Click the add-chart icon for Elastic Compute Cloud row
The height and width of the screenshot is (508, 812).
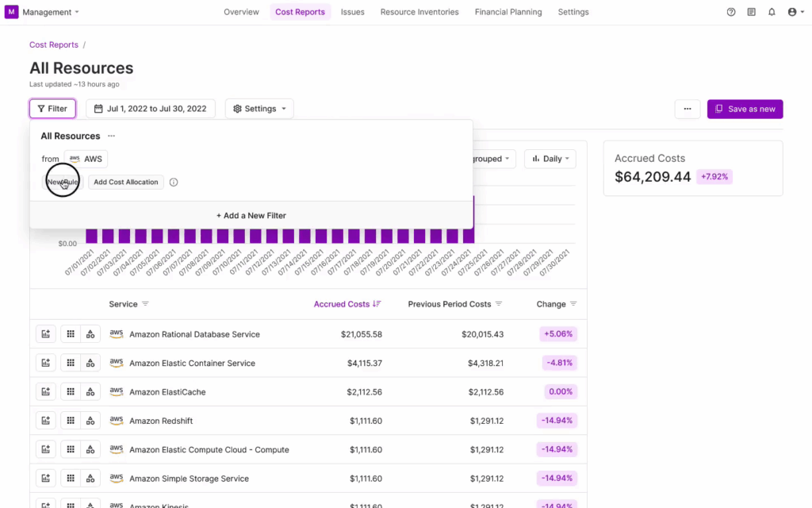click(45, 449)
